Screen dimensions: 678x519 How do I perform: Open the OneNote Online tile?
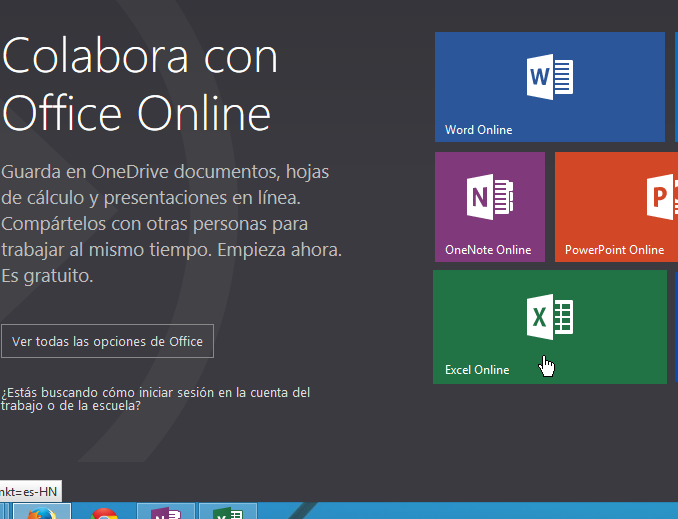click(490, 207)
